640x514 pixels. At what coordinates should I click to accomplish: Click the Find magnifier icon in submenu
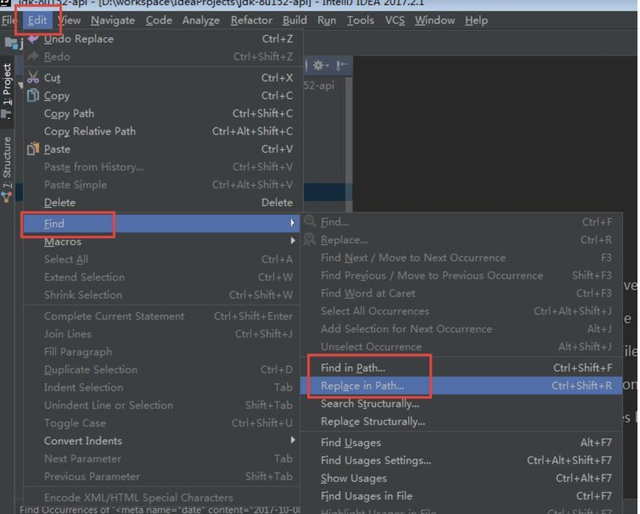click(310, 221)
